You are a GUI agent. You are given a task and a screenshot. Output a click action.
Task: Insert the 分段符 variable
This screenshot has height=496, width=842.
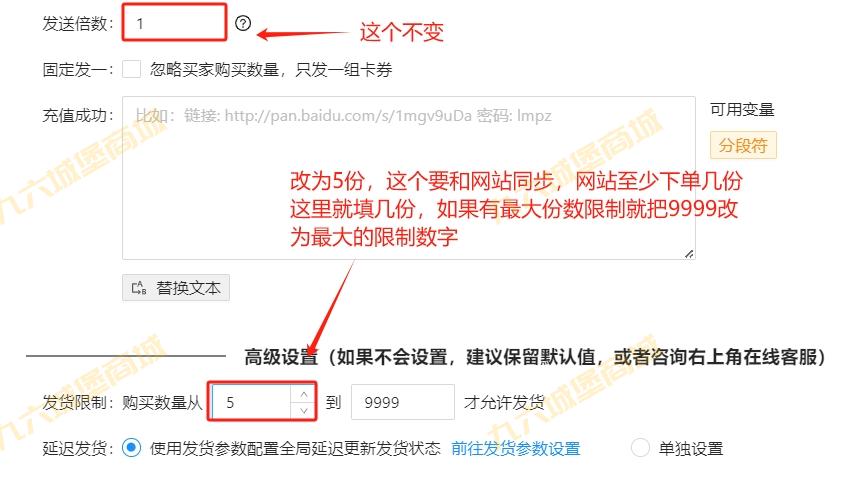pyautogui.click(x=743, y=145)
